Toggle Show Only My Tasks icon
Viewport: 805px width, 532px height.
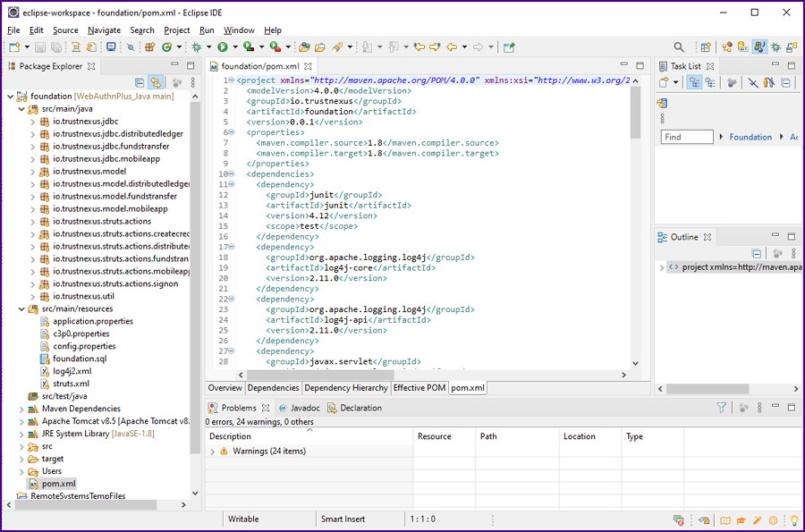click(x=769, y=82)
